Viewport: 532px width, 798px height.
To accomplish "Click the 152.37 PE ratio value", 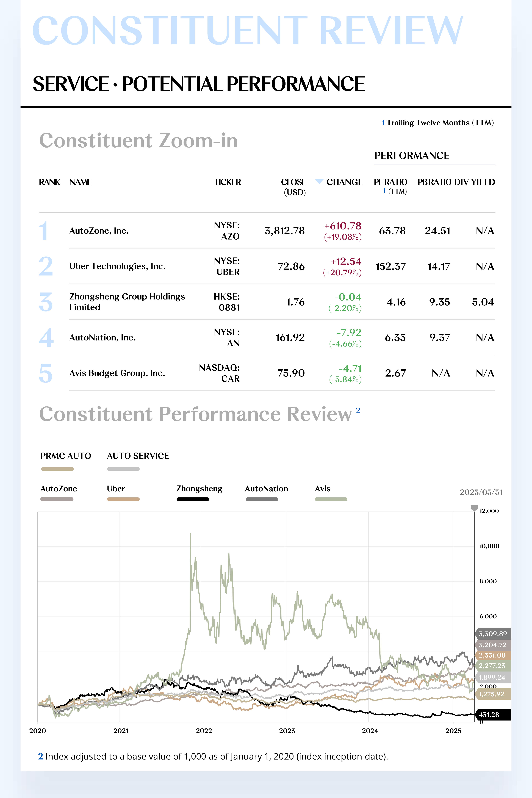I will 390,266.
